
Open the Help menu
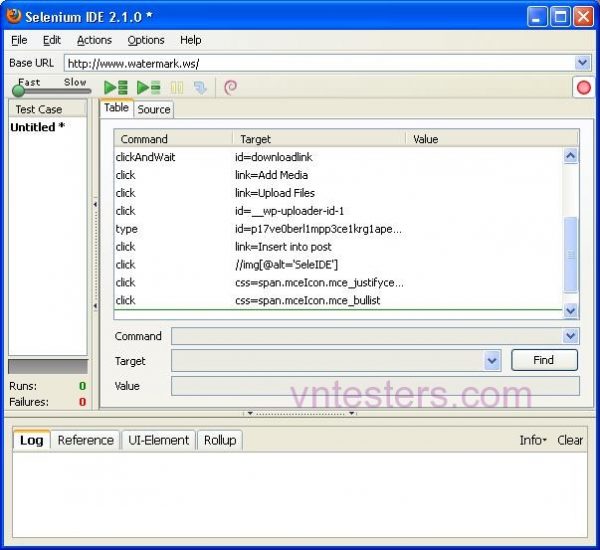191,40
